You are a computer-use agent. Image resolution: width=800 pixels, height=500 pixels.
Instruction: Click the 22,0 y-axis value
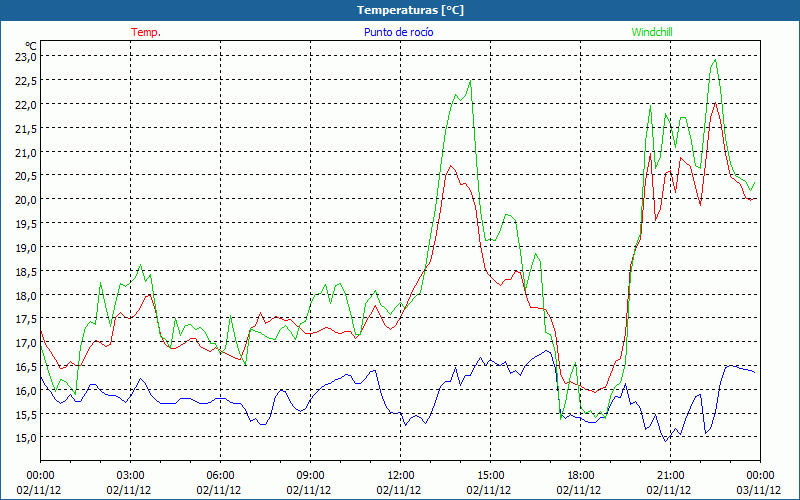26,105
